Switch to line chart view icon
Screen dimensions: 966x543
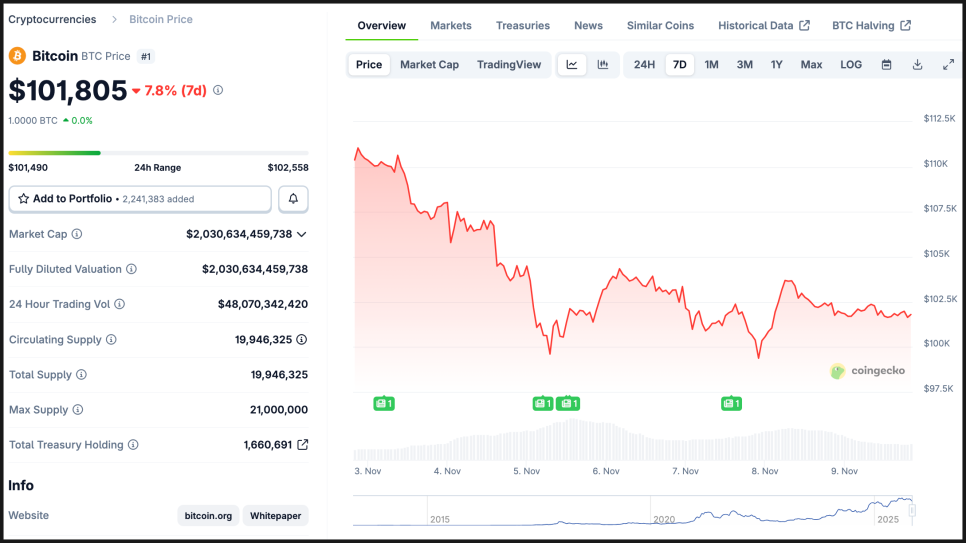pyautogui.click(x=572, y=65)
